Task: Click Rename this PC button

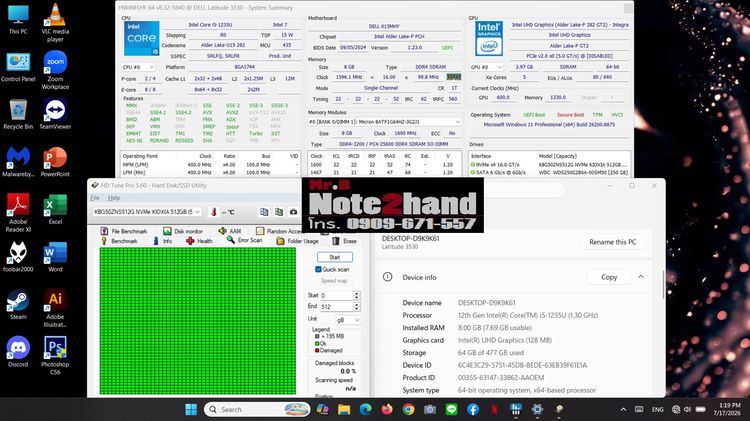Action: tap(613, 242)
